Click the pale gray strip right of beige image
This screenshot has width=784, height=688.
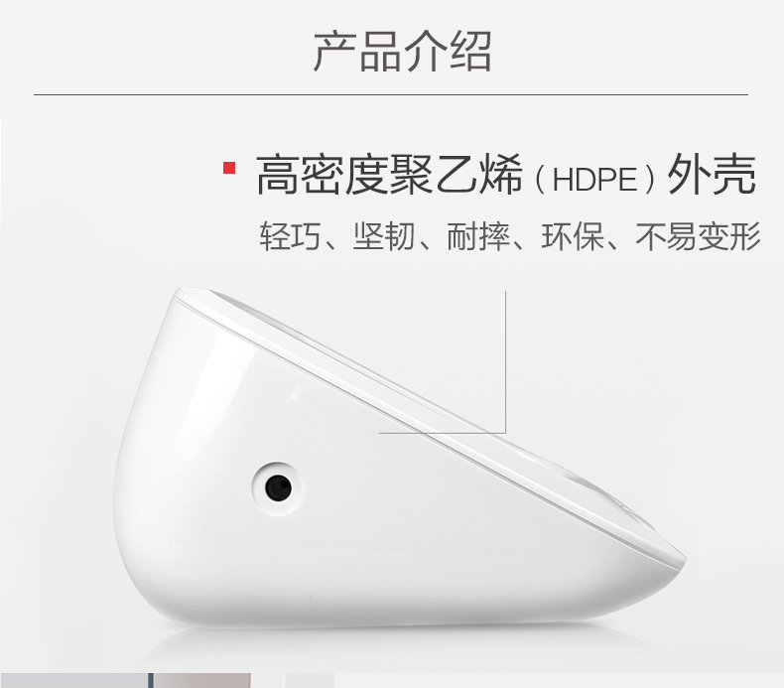click(x=309, y=680)
